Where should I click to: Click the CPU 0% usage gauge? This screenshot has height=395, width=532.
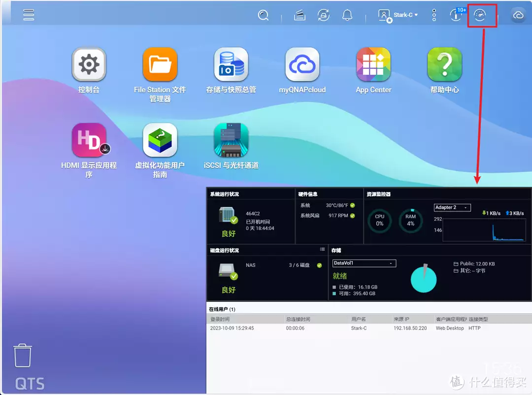pos(380,221)
